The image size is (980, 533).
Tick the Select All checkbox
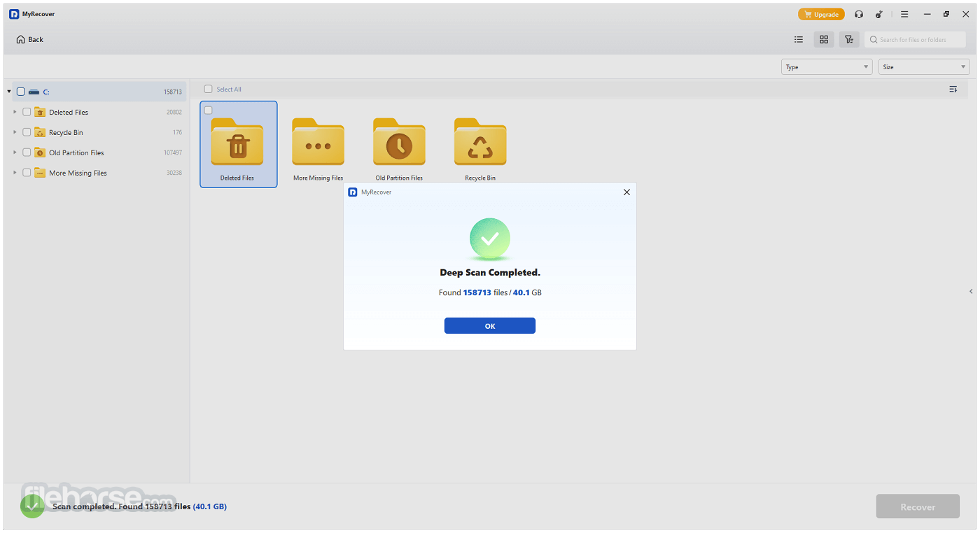(x=208, y=90)
